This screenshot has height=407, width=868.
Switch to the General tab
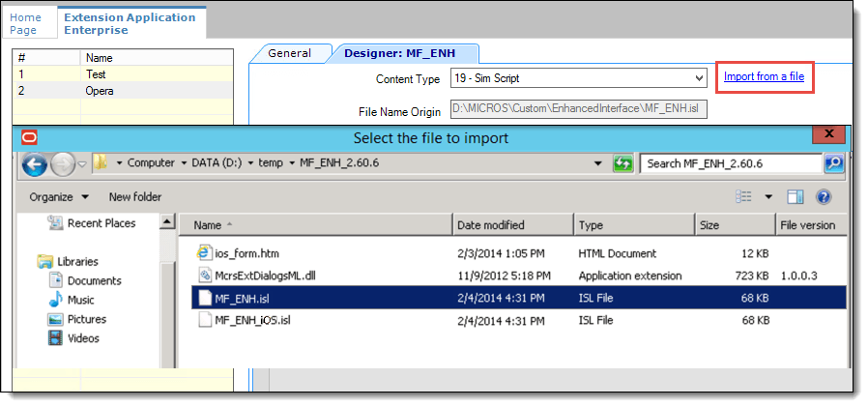[x=290, y=53]
